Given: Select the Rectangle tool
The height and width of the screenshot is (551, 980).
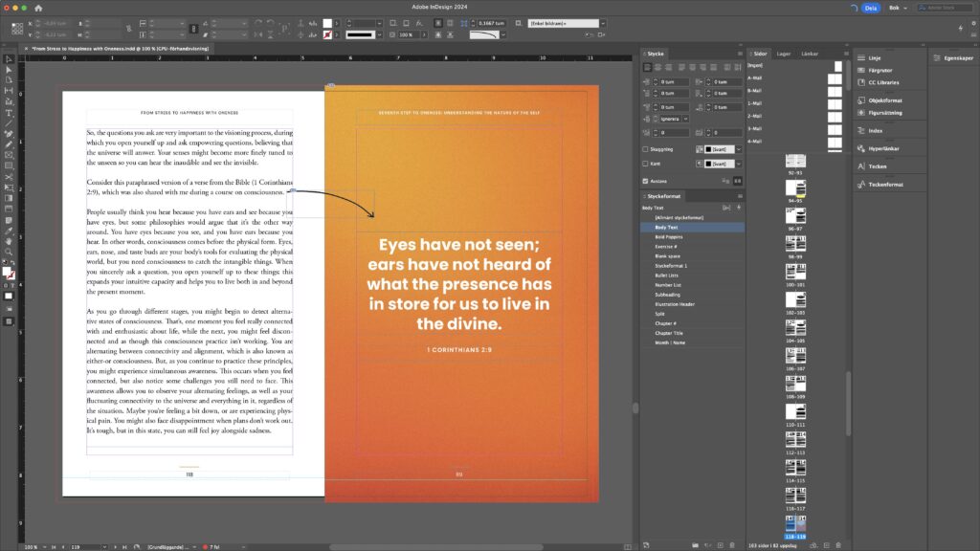Looking at the screenshot, I should click(9, 165).
